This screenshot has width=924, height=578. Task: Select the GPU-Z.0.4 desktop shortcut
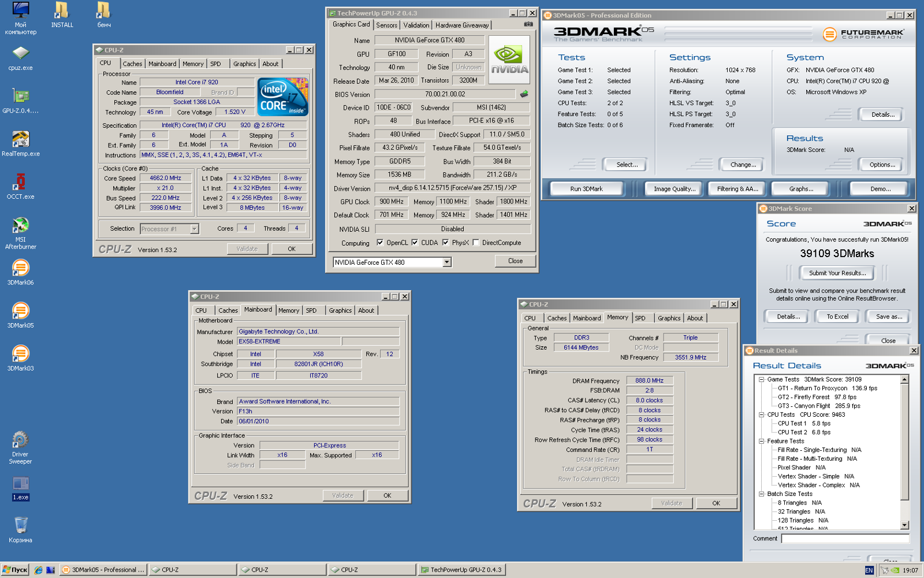[21, 101]
